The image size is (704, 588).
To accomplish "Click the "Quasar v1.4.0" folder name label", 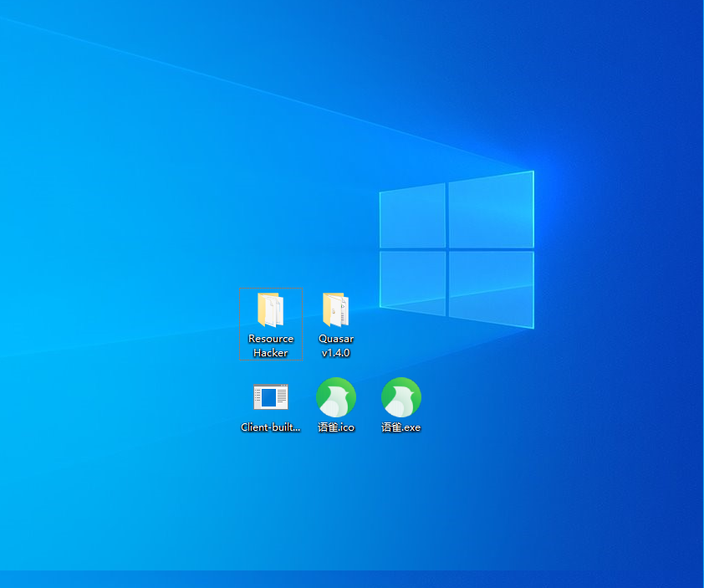I will tap(336, 345).
